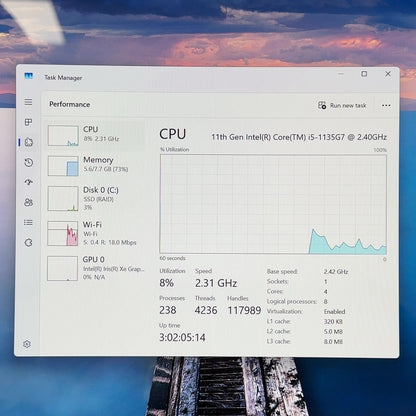Open the Processes page icon

pos(28,122)
